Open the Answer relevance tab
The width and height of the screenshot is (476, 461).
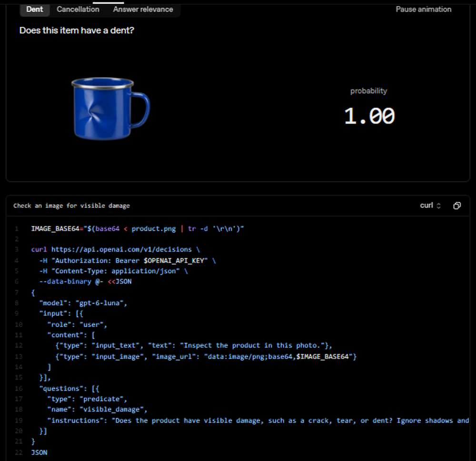[143, 10]
